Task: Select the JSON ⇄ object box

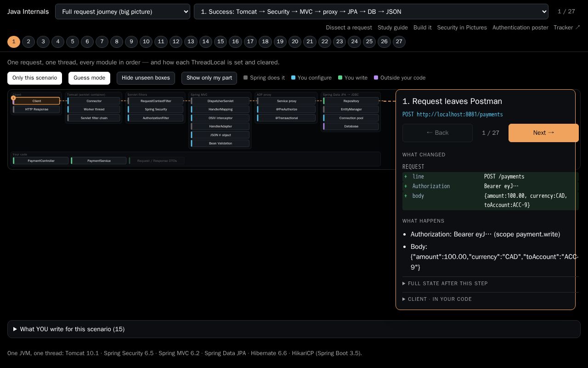Action: coord(220,135)
